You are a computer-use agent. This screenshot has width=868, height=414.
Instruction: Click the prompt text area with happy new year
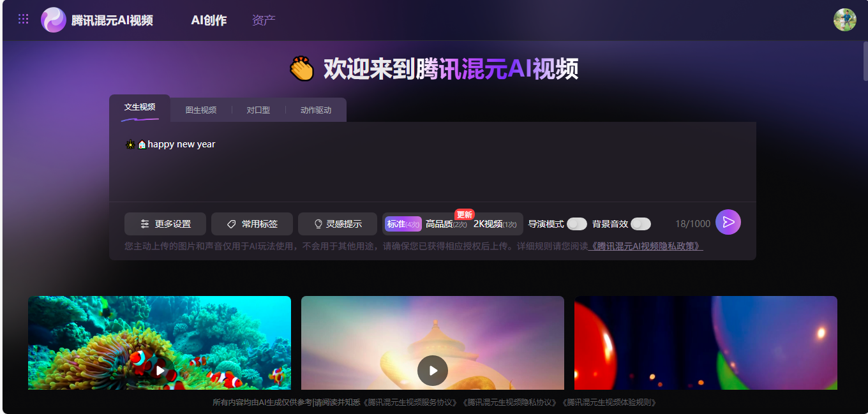(433, 162)
